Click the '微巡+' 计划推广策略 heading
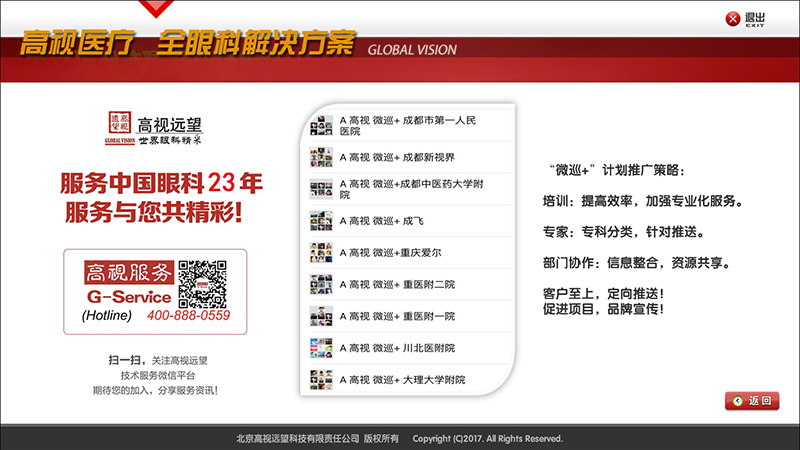 click(x=616, y=170)
